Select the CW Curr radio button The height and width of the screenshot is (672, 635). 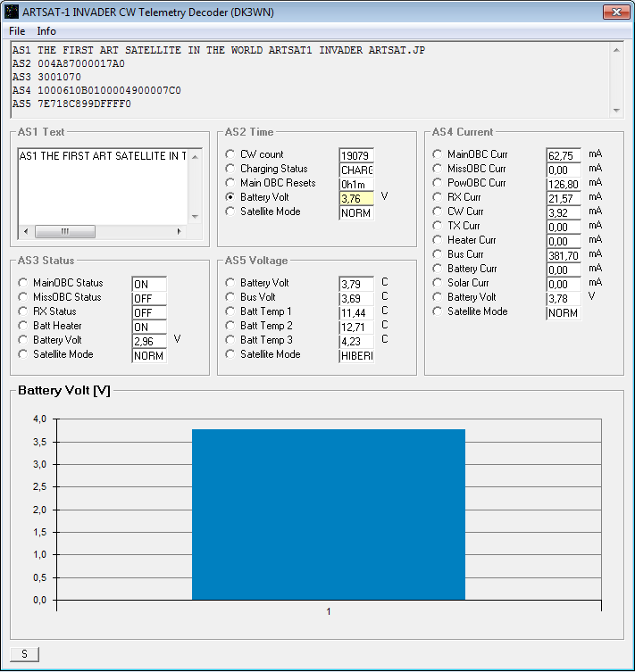438,212
